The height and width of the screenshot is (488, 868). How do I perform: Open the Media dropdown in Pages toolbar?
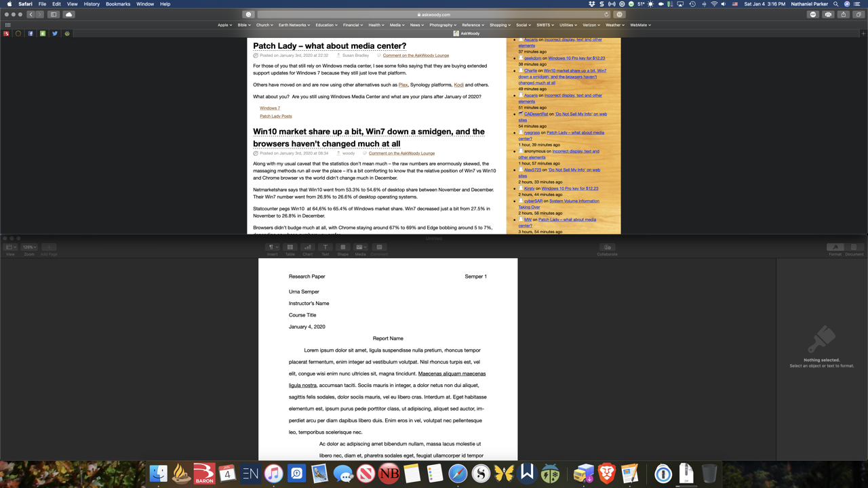(x=360, y=247)
